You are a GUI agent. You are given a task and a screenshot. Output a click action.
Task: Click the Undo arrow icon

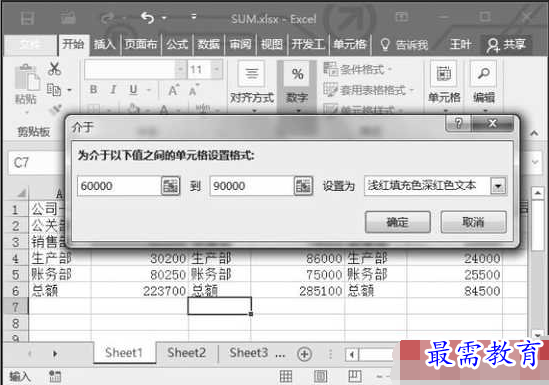[148, 18]
